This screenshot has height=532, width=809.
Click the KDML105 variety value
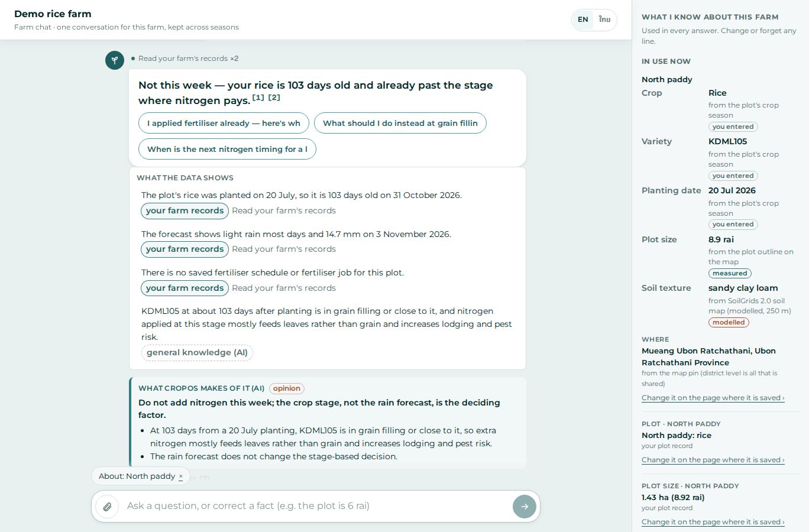pyautogui.click(x=727, y=141)
